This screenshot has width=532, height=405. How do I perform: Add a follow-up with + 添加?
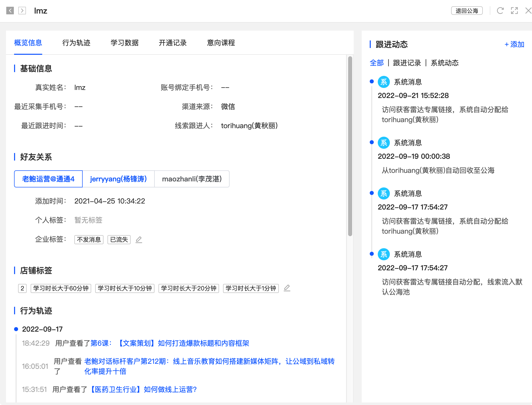514,44
